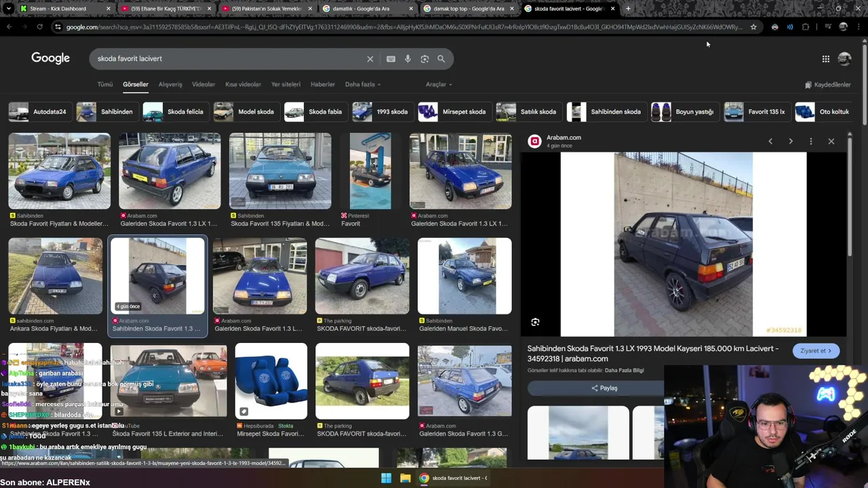868x488 pixels.
Task: Filter by the Boyun yastığı chip
Action: 684,112
